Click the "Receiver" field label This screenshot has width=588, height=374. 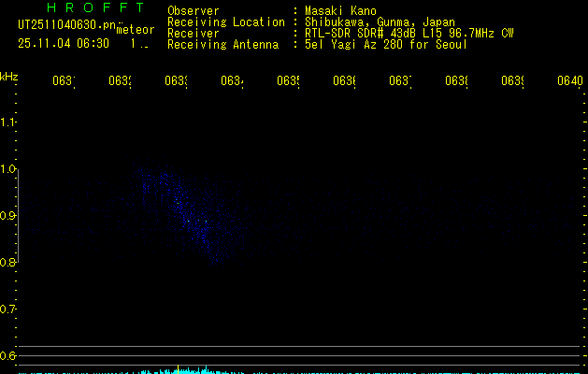click(194, 34)
